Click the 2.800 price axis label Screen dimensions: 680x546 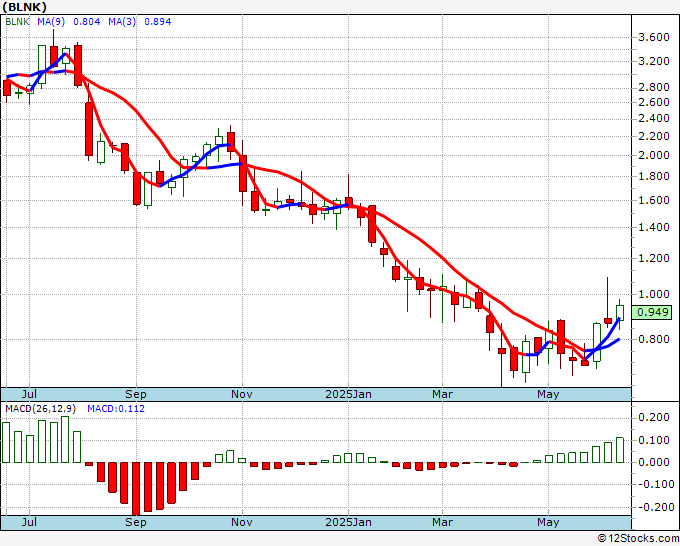[x=654, y=87]
